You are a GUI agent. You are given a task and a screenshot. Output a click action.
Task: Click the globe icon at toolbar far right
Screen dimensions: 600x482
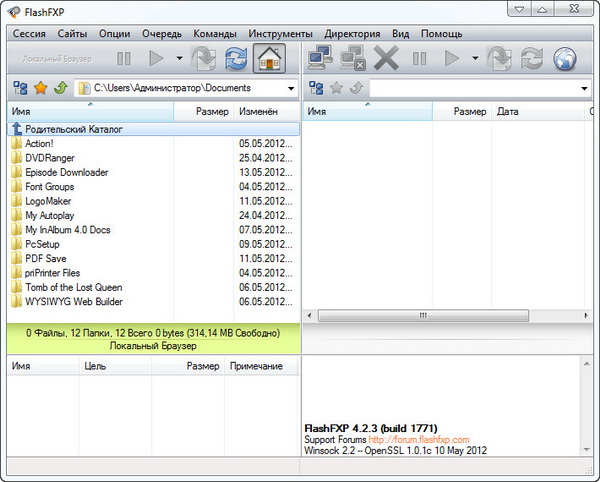[566, 58]
